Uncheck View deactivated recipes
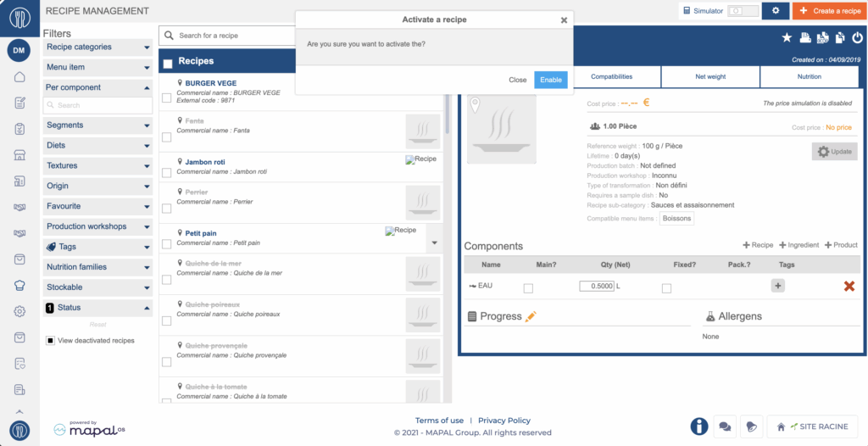The image size is (868, 446). (50, 341)
